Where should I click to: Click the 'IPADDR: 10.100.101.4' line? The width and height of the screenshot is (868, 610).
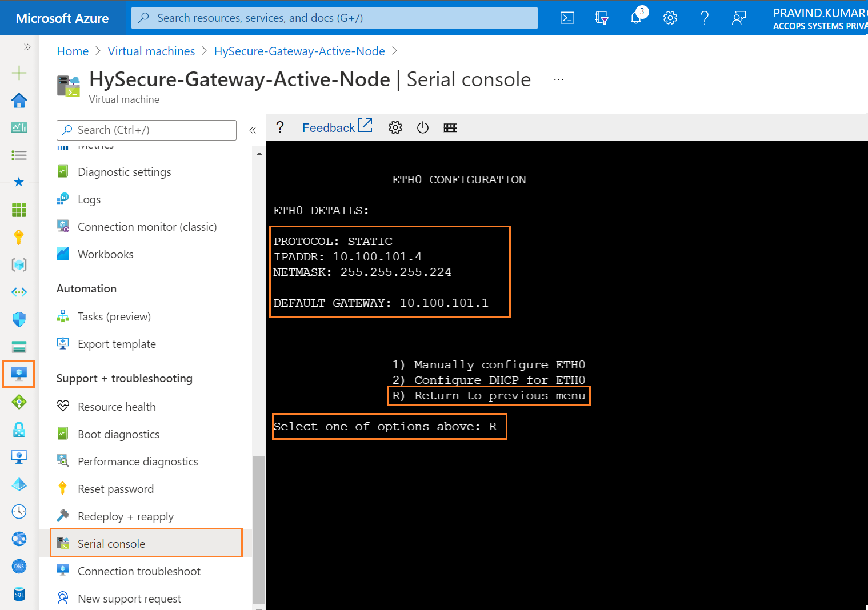coord(347,256)
